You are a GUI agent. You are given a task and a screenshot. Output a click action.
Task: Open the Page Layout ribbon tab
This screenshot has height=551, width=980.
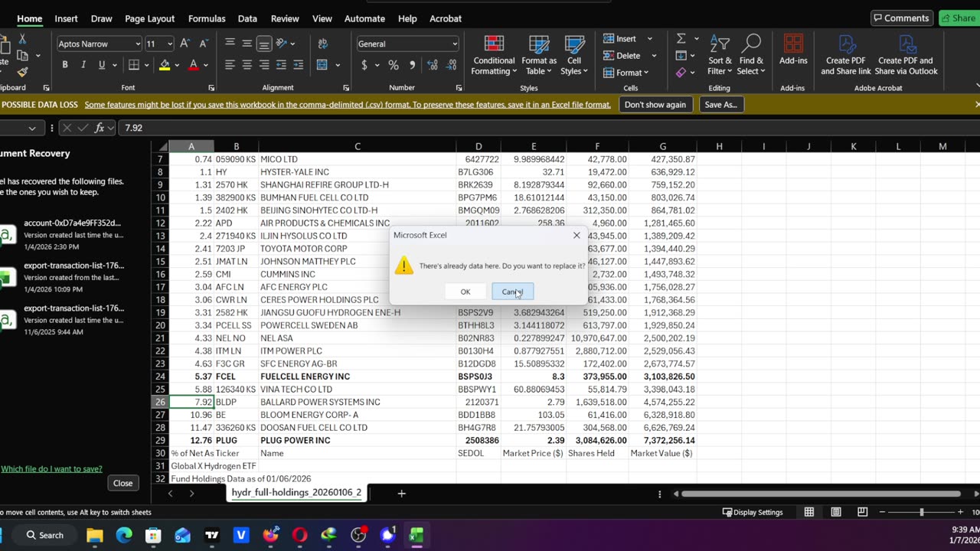tap(149, 18)
